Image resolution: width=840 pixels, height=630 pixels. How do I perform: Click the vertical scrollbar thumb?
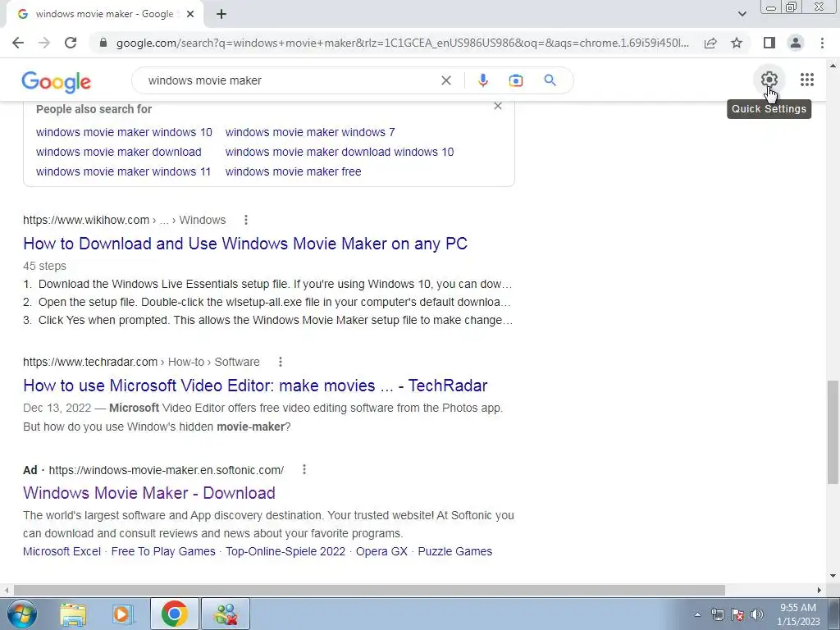pyautogui.click(x=833, y=432)
